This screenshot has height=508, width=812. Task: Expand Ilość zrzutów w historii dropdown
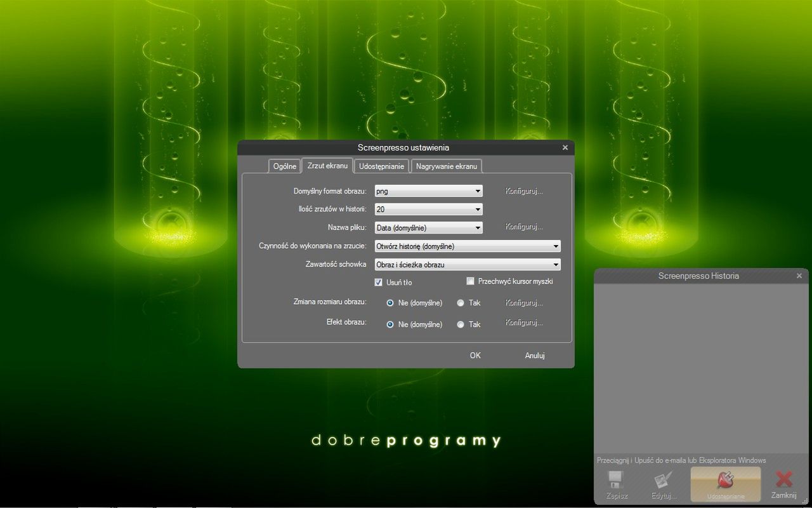429,209
